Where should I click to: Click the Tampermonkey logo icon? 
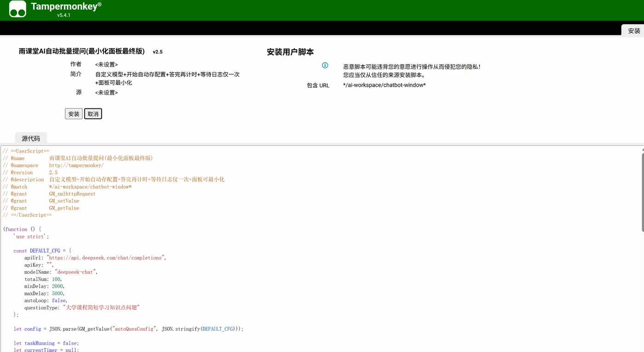coord(17,9)
